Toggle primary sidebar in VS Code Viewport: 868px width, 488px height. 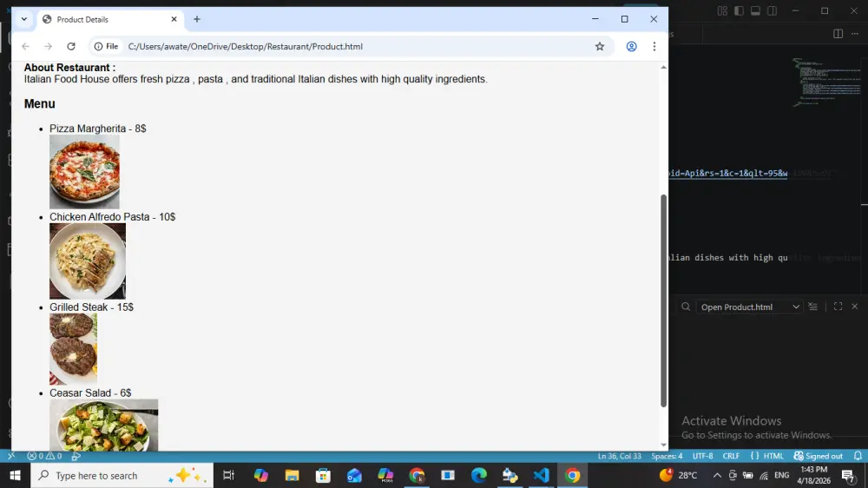[x=739, y=11]
